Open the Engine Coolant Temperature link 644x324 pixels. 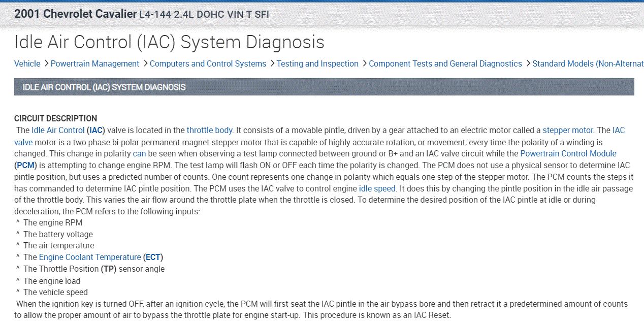pyautogui.click(x=90, y=257)
